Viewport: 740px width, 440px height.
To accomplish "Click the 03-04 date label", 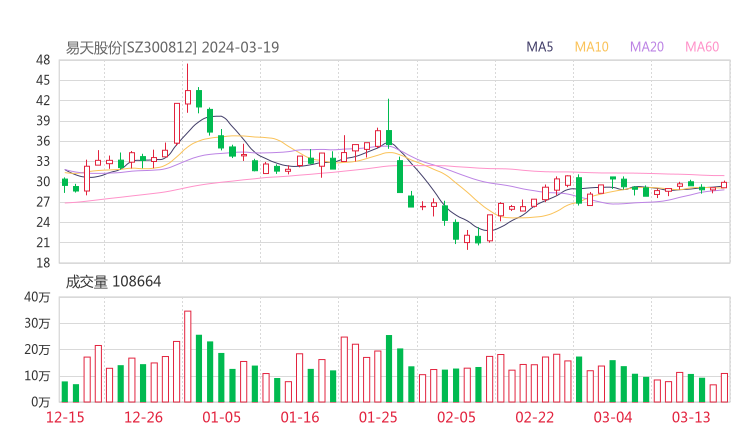I will coord(613,417).
